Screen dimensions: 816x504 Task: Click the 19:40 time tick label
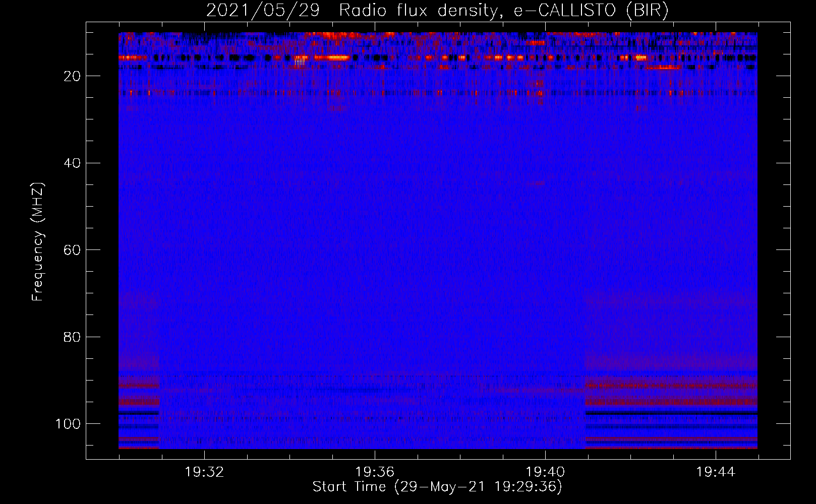545,472
